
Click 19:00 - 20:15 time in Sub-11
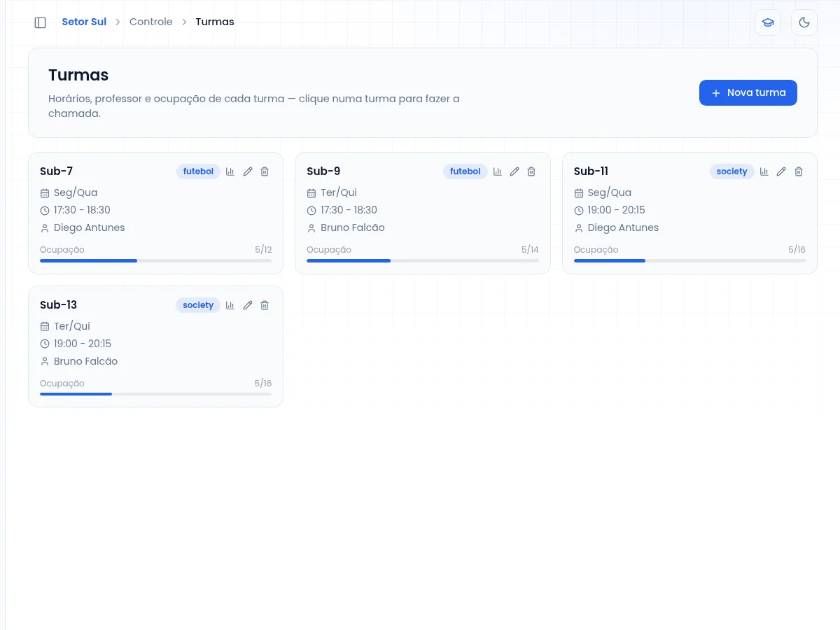click(617, 210)
